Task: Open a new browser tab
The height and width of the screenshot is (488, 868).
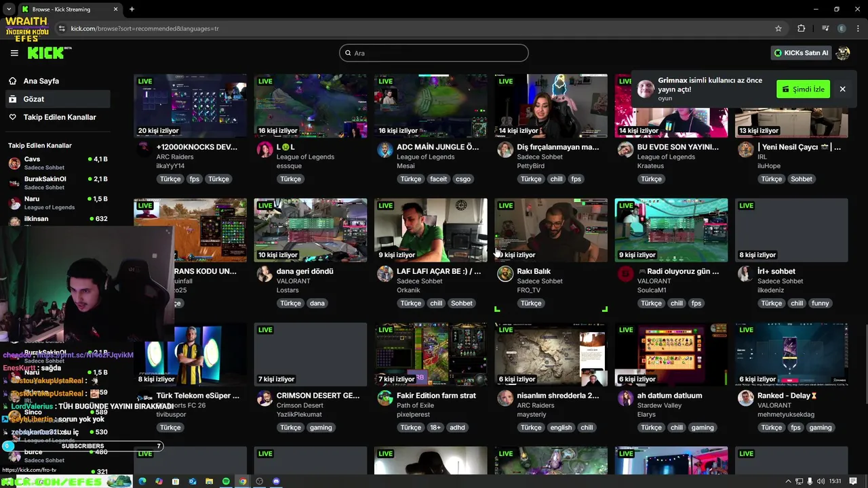Action: point(132,9)
